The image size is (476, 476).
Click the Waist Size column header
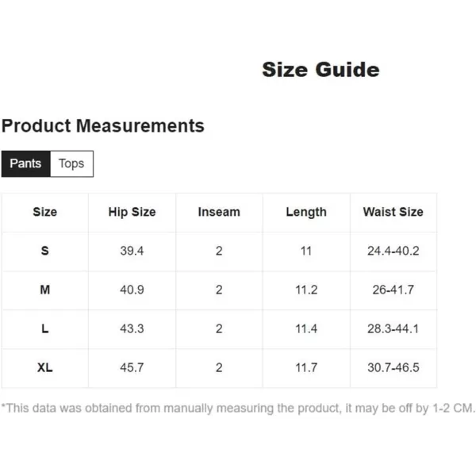tap(393, 212)
